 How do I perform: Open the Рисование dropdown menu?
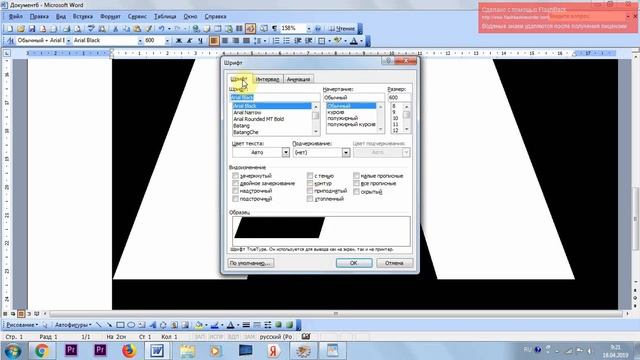tap(22, 325)
